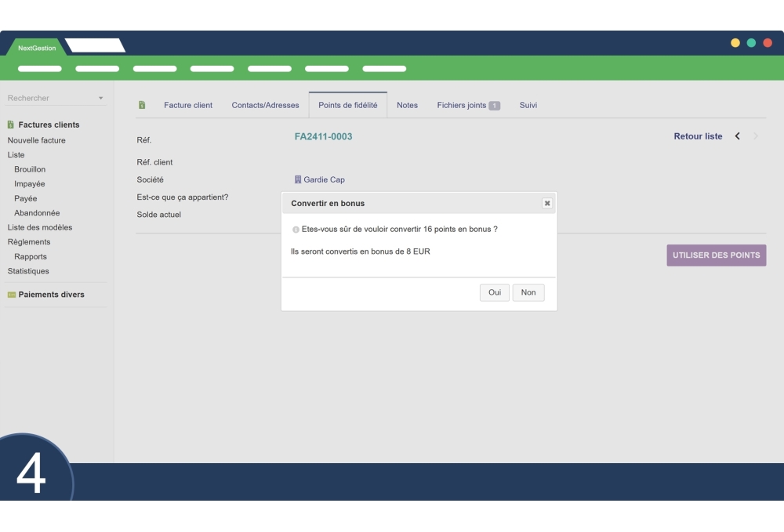Click the previous invoice arrow
This screenshot has width=784, height=532.
click(737, 136)
